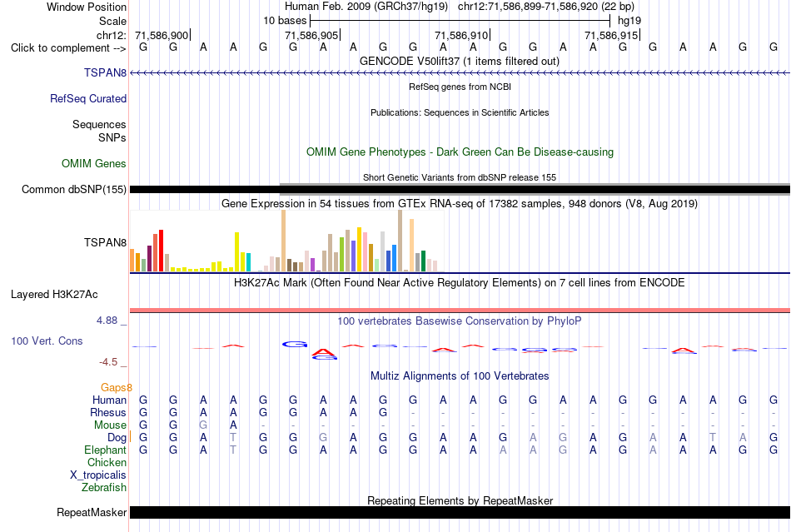This screenshot has height=532, width=791.
Task: Click the GTEx TSPAN8 label beside bar chart
Action: click(x=106, y=242)
